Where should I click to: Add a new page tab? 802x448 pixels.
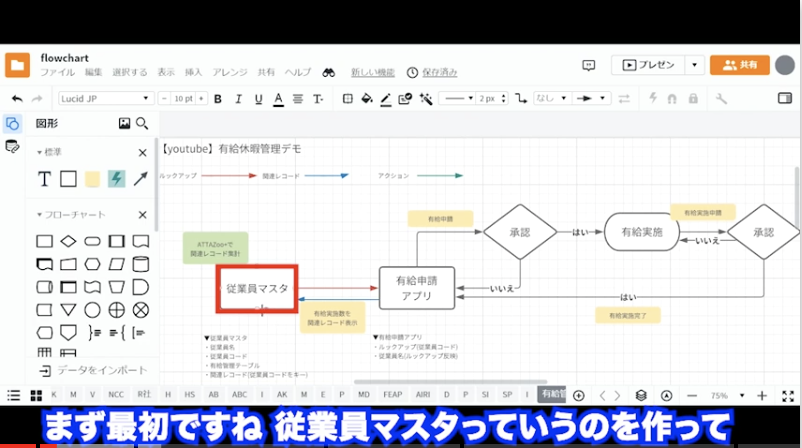tap(578, 395)
